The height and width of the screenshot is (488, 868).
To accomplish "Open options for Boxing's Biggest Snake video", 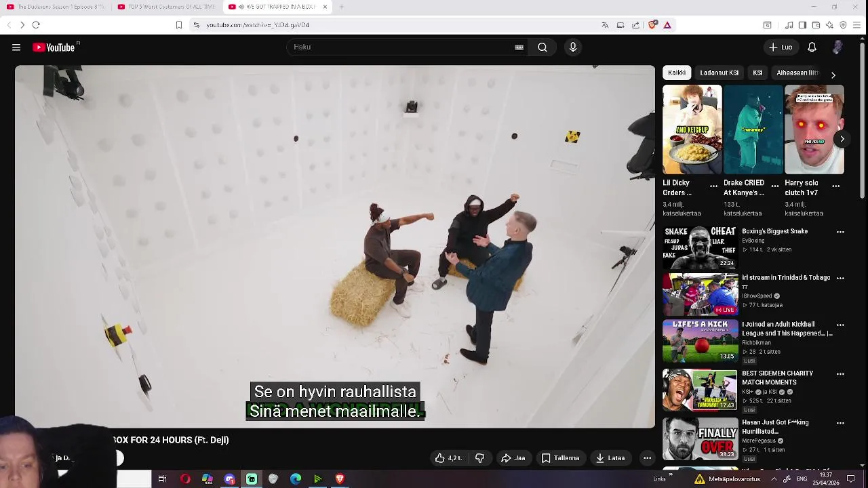I will pos(840,232).
